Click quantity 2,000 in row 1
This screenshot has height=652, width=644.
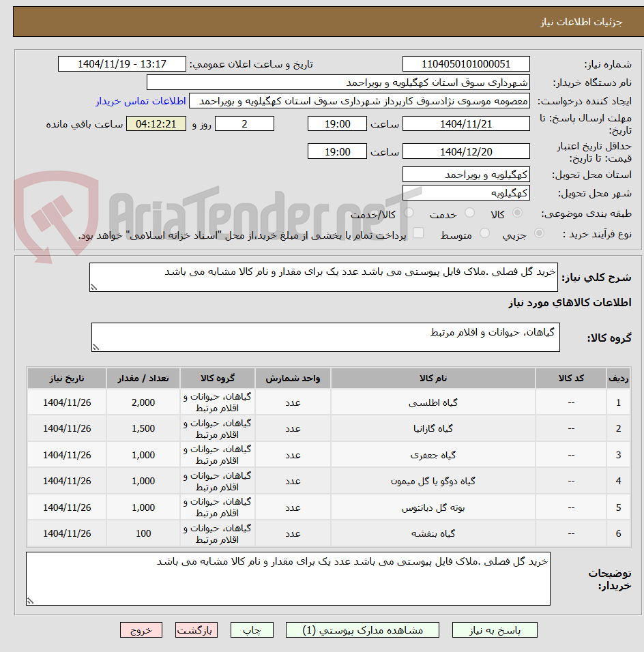coord(143,402)
